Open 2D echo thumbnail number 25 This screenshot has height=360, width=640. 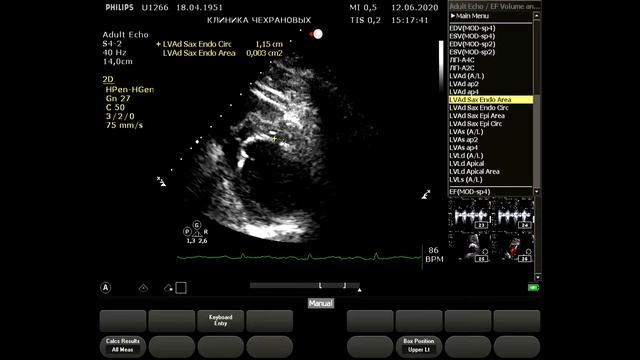(469, 247)
